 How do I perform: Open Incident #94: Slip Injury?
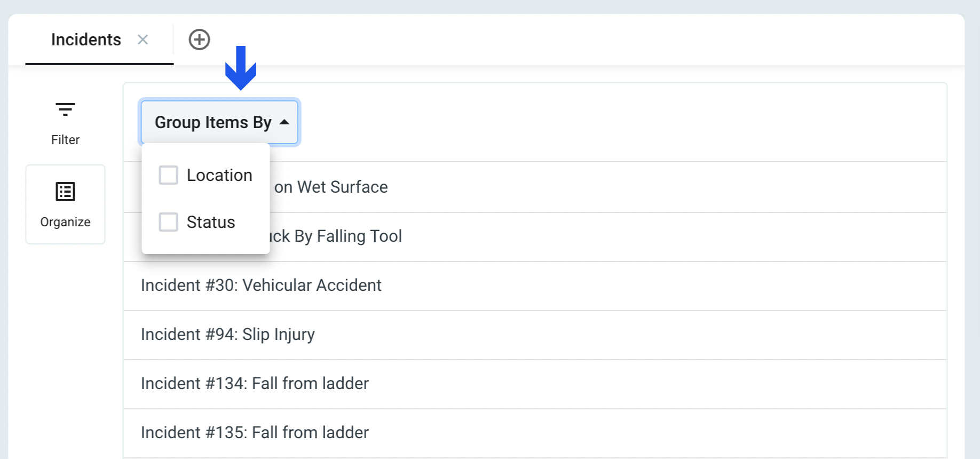[x=535, y=335]
